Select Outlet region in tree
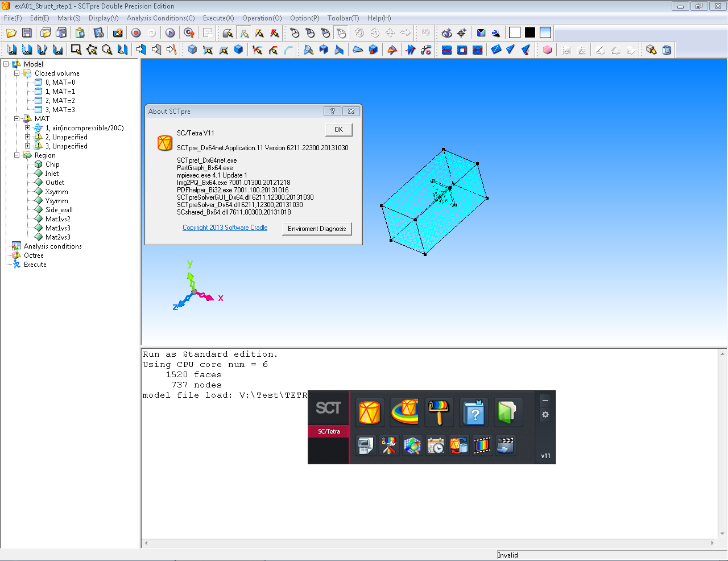The width and height of the screenshot is (728, 561). pos(55,183)
